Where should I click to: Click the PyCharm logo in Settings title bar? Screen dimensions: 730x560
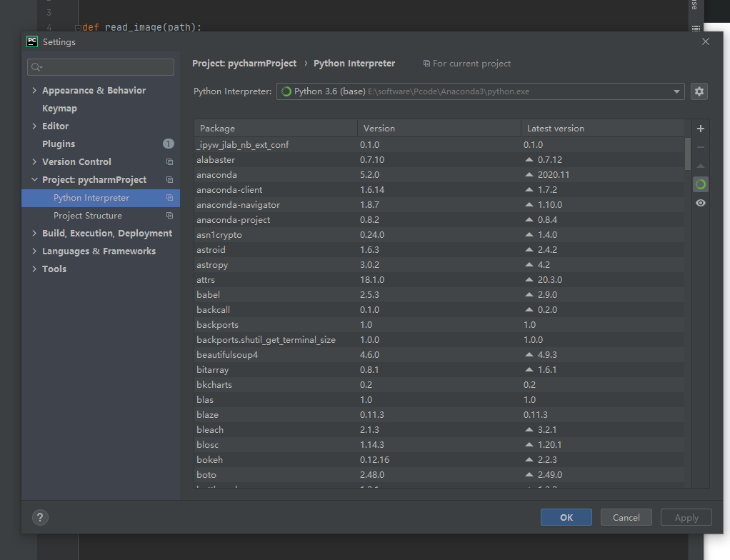click(x=32, y=41)
